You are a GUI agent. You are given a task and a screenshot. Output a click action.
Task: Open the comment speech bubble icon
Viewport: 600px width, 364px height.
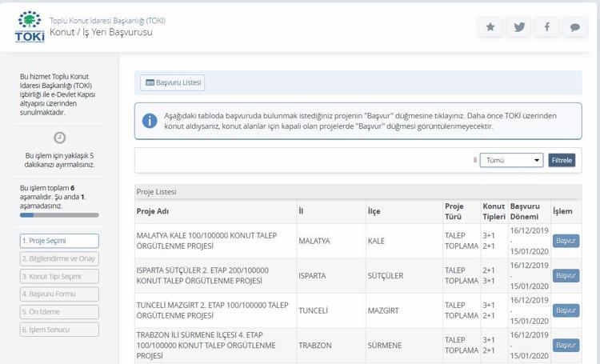(574, 27)
